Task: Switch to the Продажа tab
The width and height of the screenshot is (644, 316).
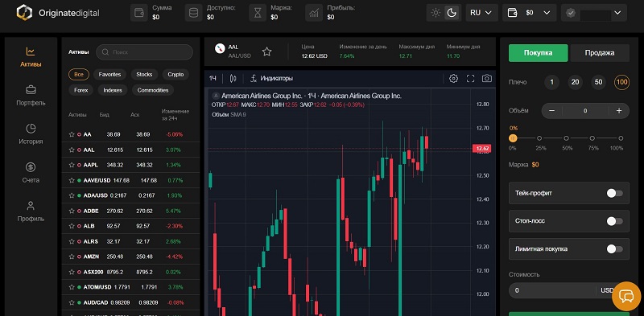Action: click(600, 53)
